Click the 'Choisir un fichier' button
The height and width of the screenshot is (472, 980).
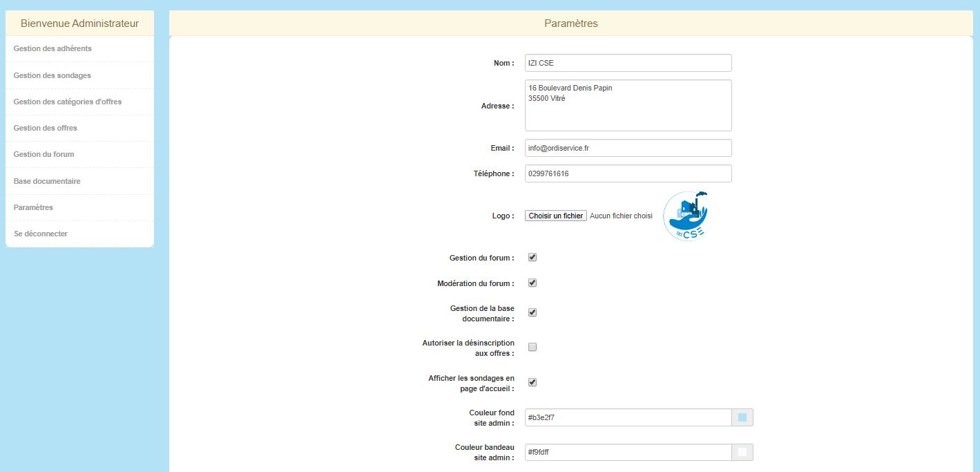click(556, 216)
